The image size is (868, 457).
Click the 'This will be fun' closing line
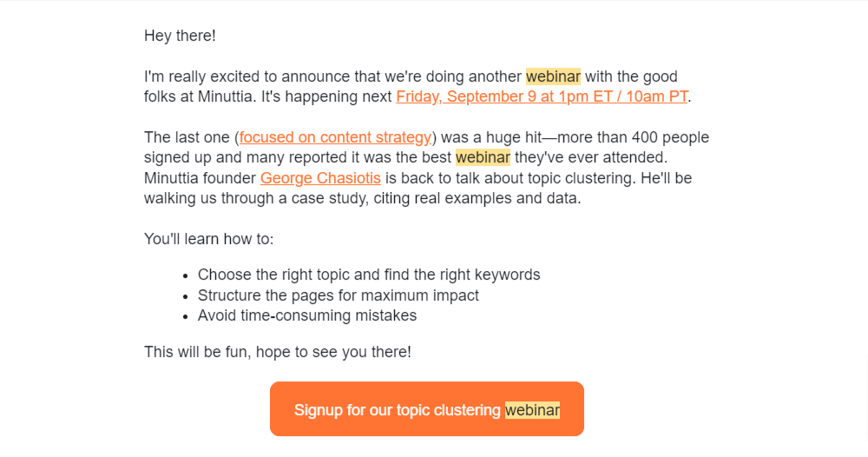pos(278,352)
